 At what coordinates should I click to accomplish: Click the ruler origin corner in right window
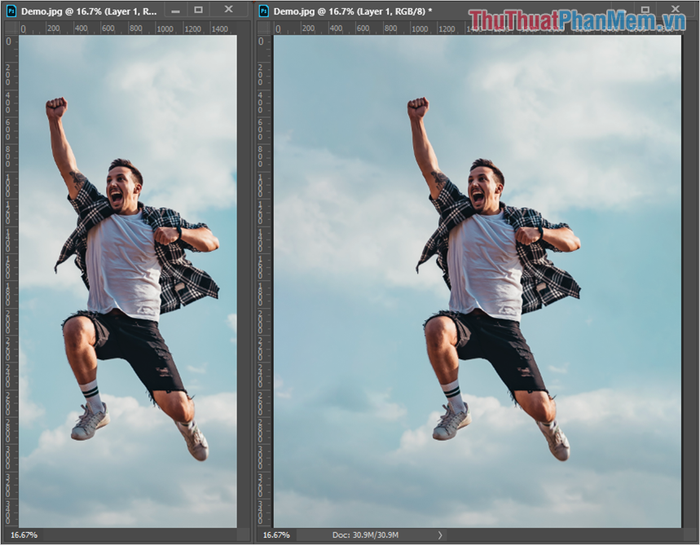(264, 29)
